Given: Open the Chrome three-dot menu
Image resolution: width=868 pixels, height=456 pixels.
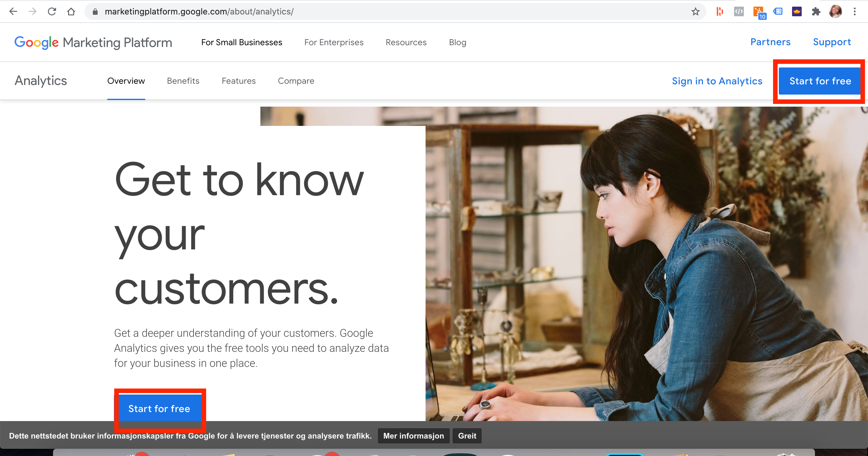Looking at the screenshot, I should pos(854,12).
